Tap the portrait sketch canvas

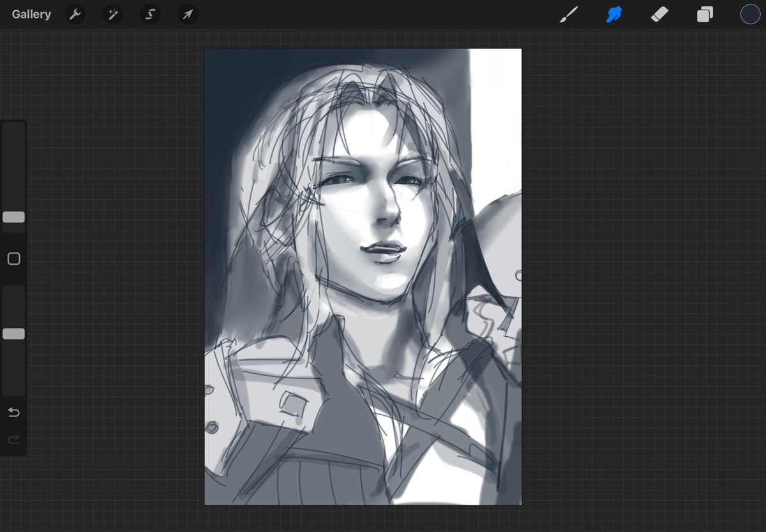(x=363, y=277)
